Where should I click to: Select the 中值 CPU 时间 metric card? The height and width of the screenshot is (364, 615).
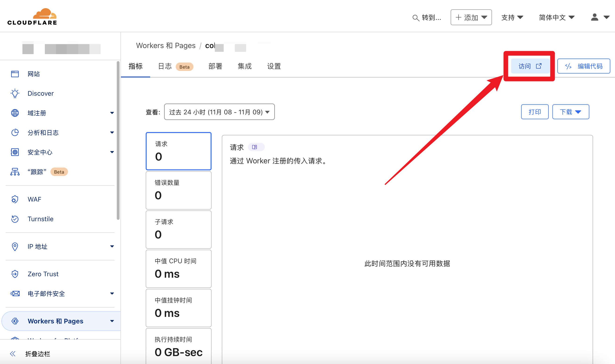pos(178,269)
